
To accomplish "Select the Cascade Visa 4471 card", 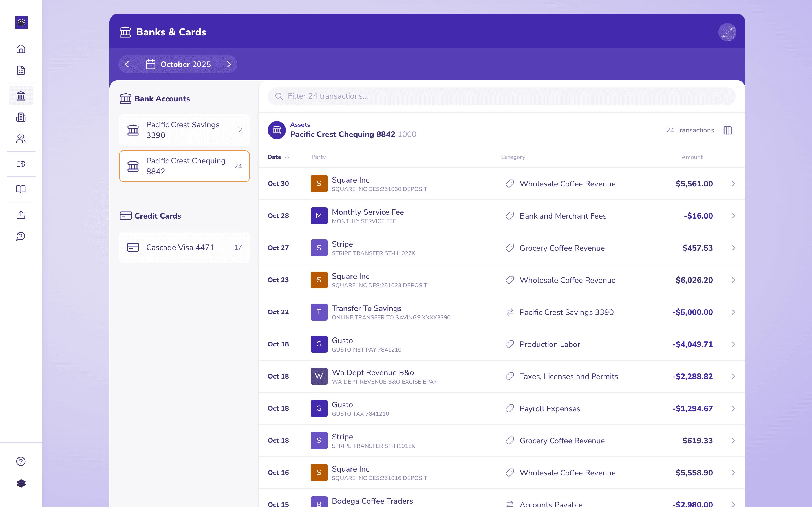I will pos(184,248).
